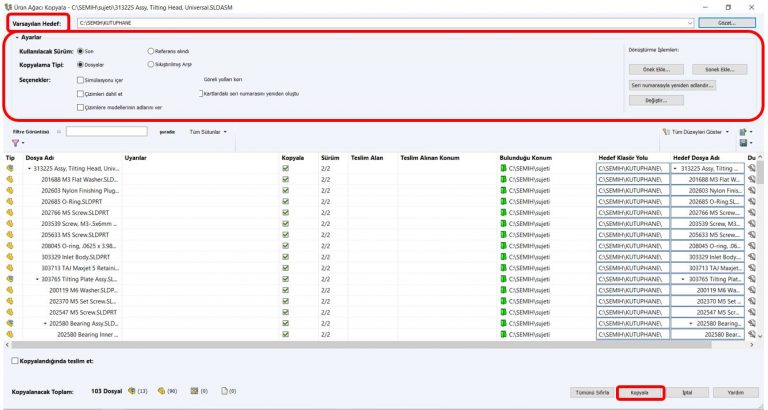Click the part icon next to 201688 M3 Flat Washer
Viewport: 768px width, 410px height.
[11, 180]
